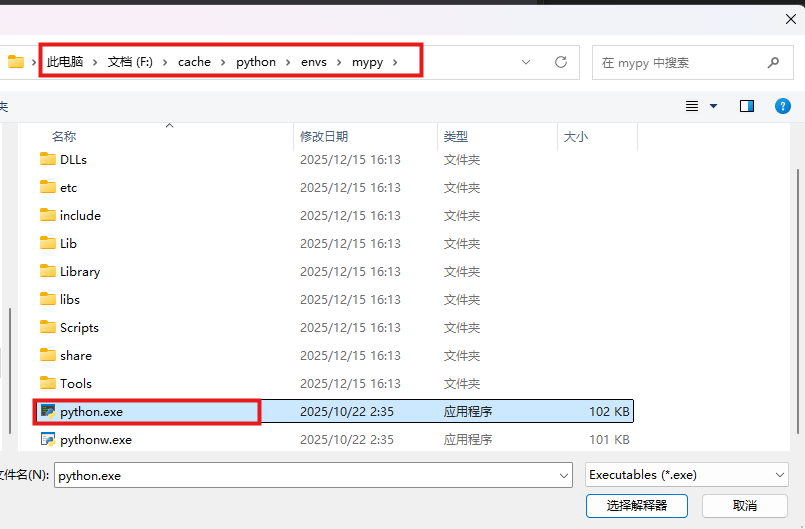Open the address bar history dropdown arrow
Screen dimensions: 805x529
point(527,62)
